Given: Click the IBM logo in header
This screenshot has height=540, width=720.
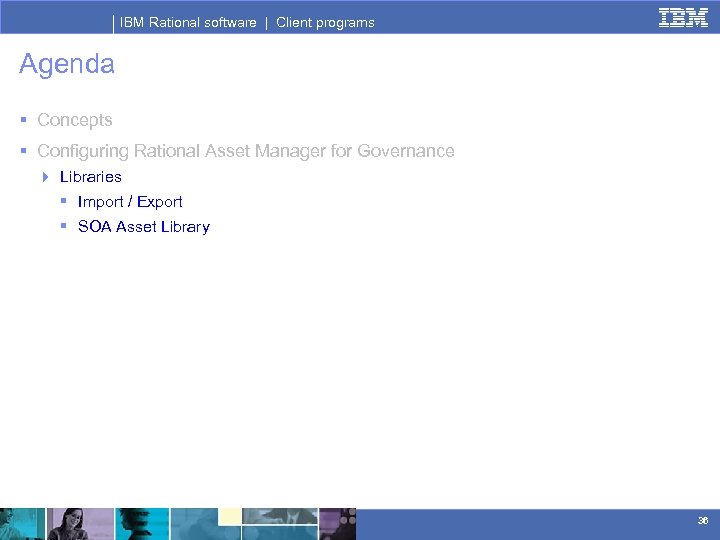Looking at the screenshot, I should (x=683, y=18).
